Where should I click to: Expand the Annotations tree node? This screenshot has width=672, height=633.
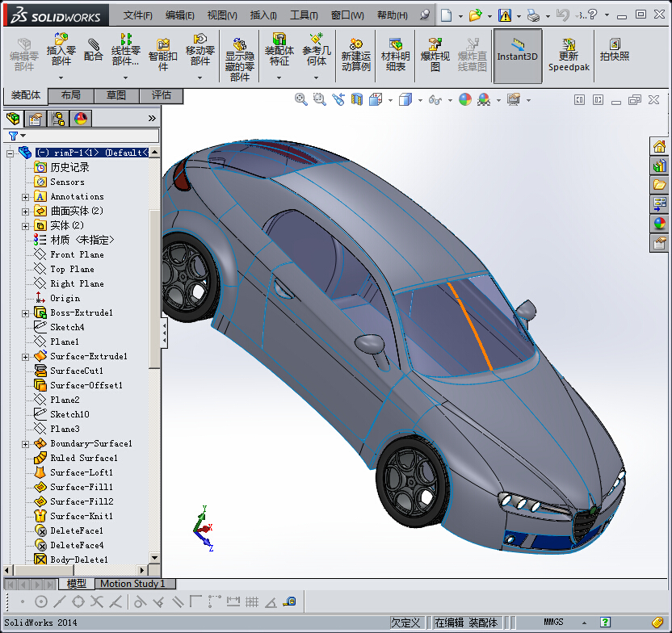pyautogui.click(x=26, y=196)
